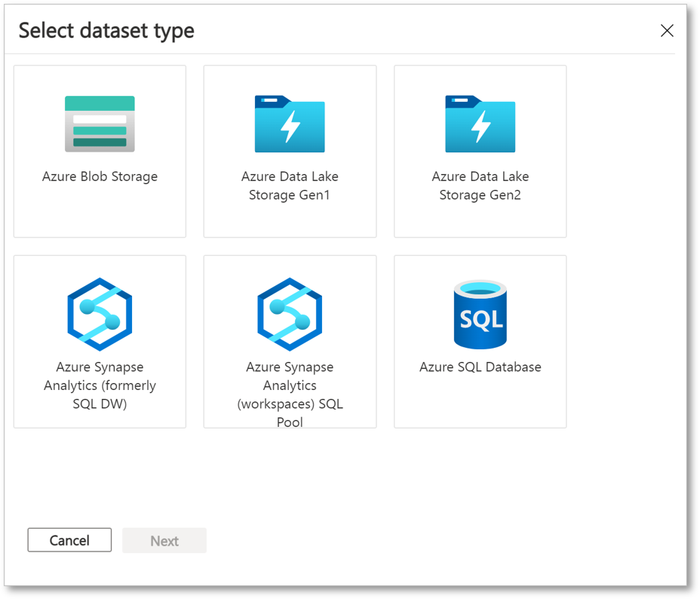This screenshot has width=700, height=599.
Task: Select the Data Lake Storage Gen1 folder icon
Action: 290,124
